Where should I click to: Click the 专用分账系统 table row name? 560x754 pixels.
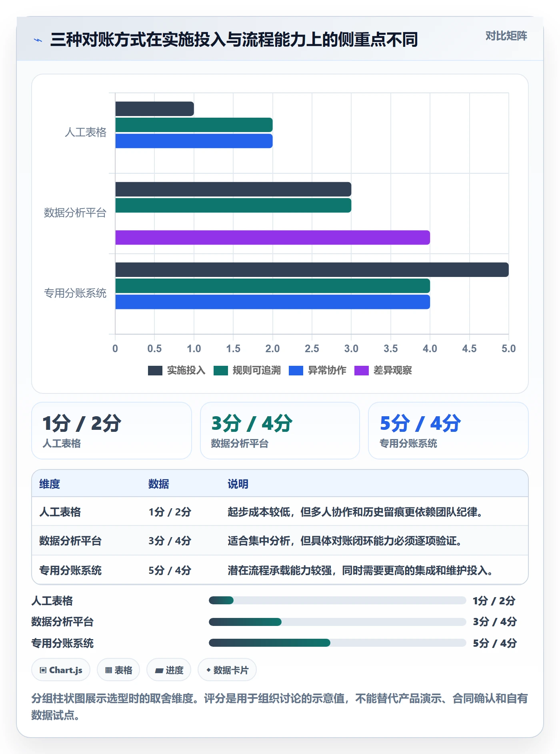[x=70, y=570]
